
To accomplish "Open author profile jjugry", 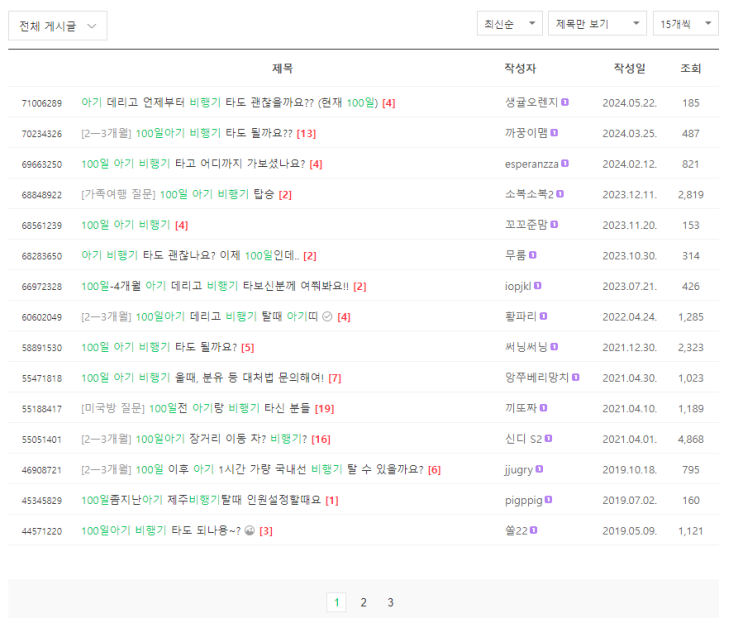I will (x=519, y=470).
